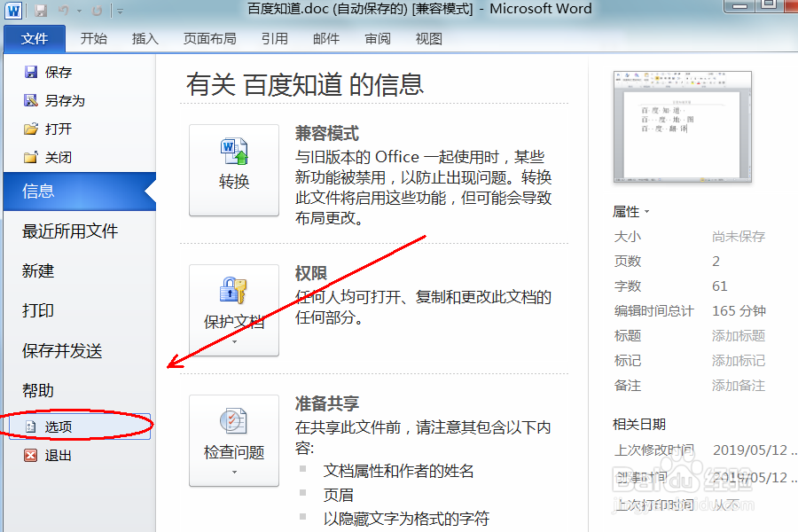Click the 页眉 bullet item
This screenshot has height=532, width=798.
click(339, 495)
